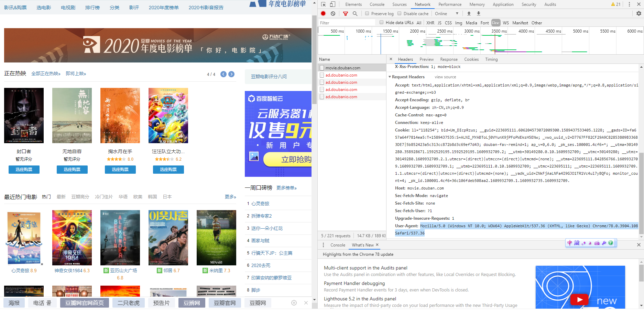This screenshot has height=310, width=644.
Task: Open Network settings gear icon
Action: [x=638, y=13]
